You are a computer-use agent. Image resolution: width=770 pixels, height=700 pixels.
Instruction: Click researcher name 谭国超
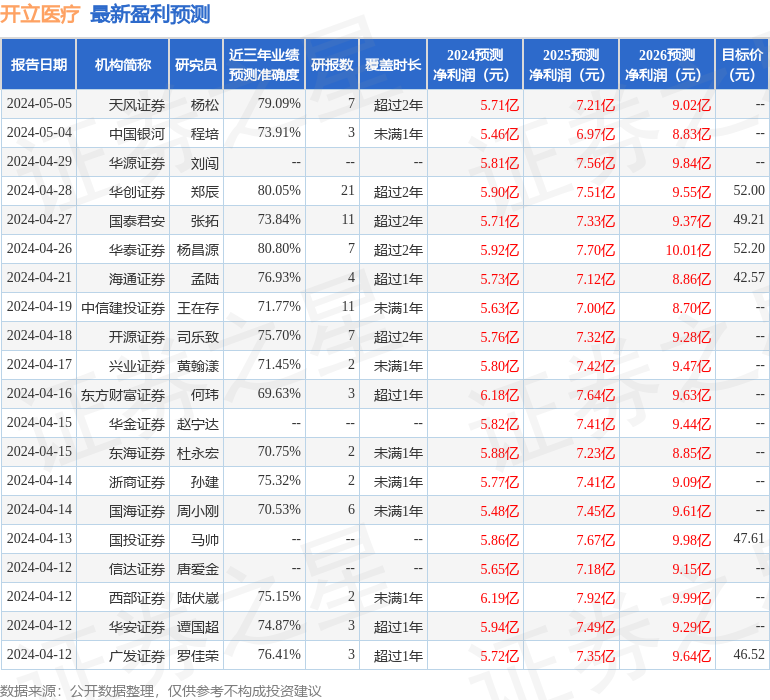[198, 626]
